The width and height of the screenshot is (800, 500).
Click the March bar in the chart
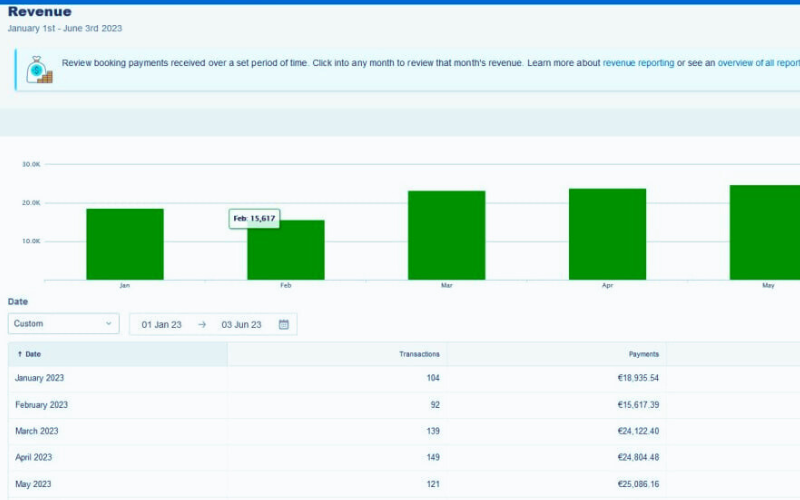click(446, 235)
